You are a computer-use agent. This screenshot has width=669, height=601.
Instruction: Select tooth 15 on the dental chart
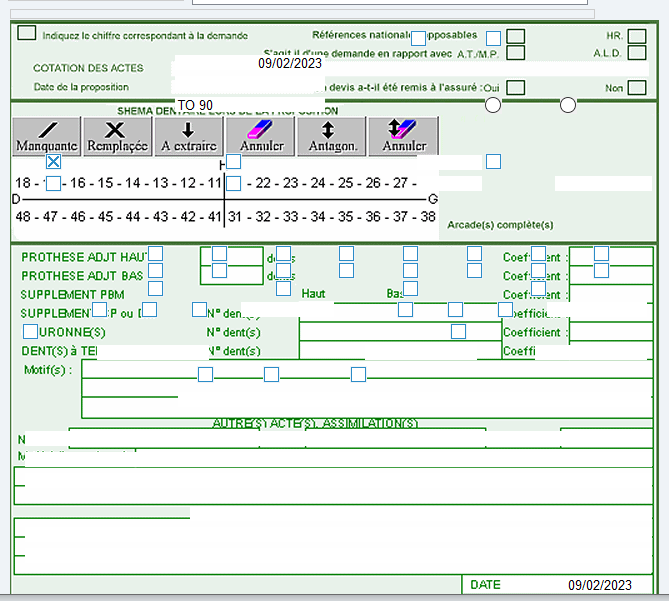coord(105,183)
